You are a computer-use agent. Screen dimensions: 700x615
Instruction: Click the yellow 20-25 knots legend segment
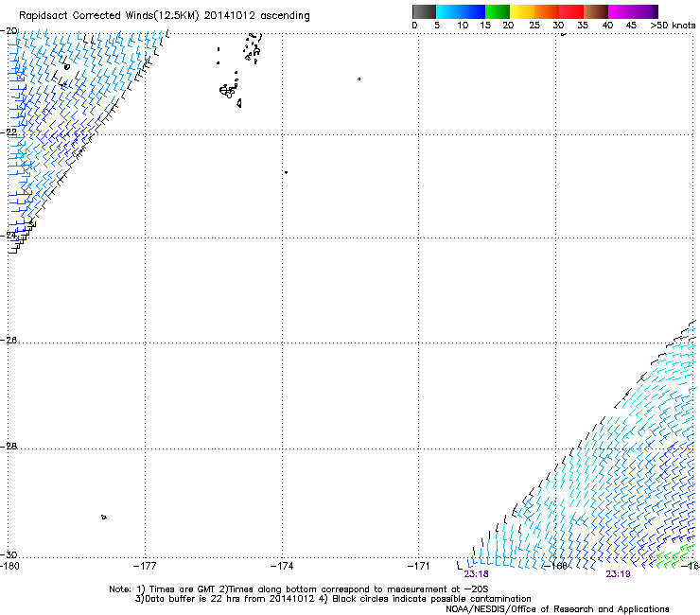522,11
